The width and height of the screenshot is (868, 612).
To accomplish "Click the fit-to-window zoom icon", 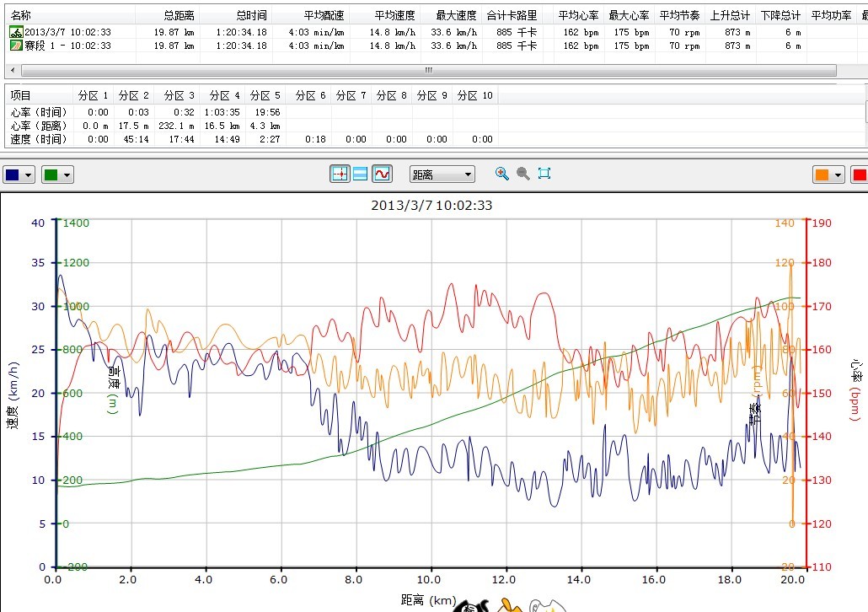I will coord(544,174).
